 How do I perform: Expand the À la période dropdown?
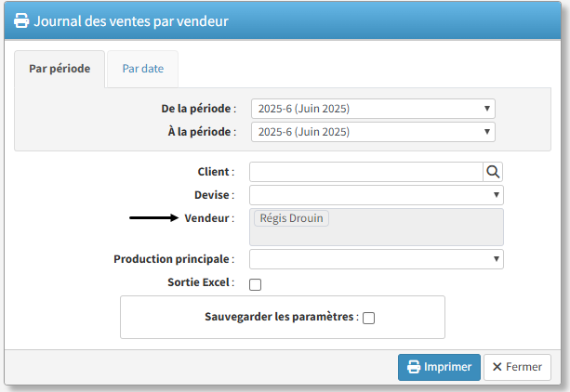(373, 132)
